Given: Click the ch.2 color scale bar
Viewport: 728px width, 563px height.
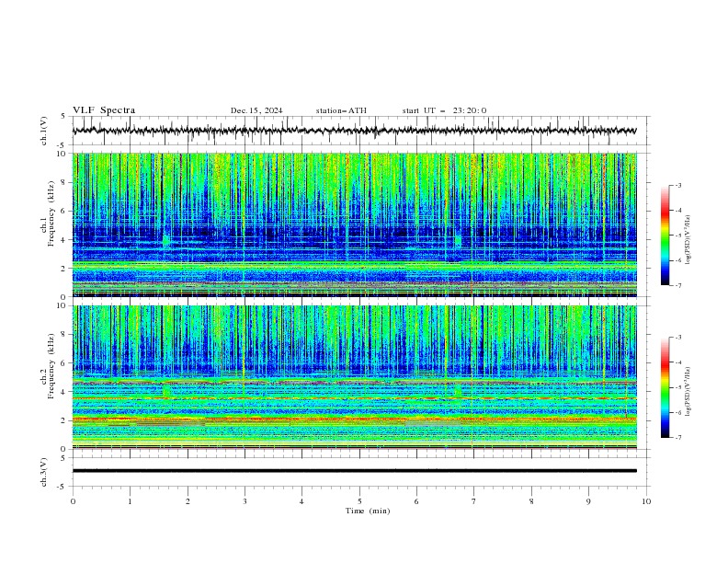Looking at the screenshot, I should 665,387.
